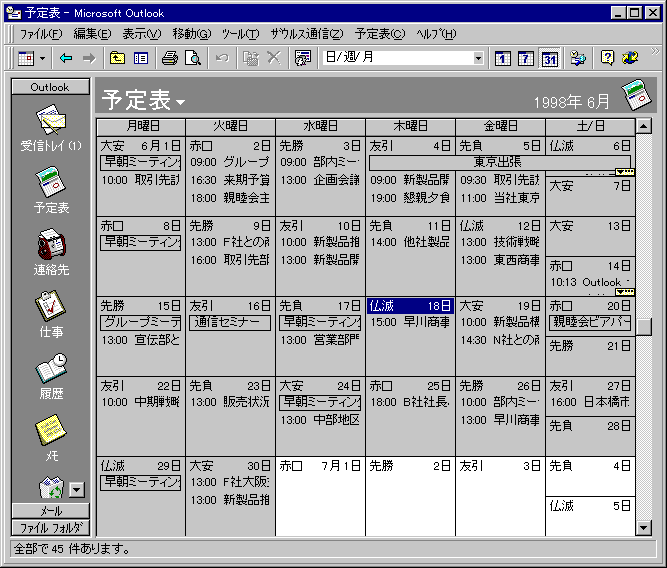
Task: Open the ファイル(F) menu
Action: 41,34
